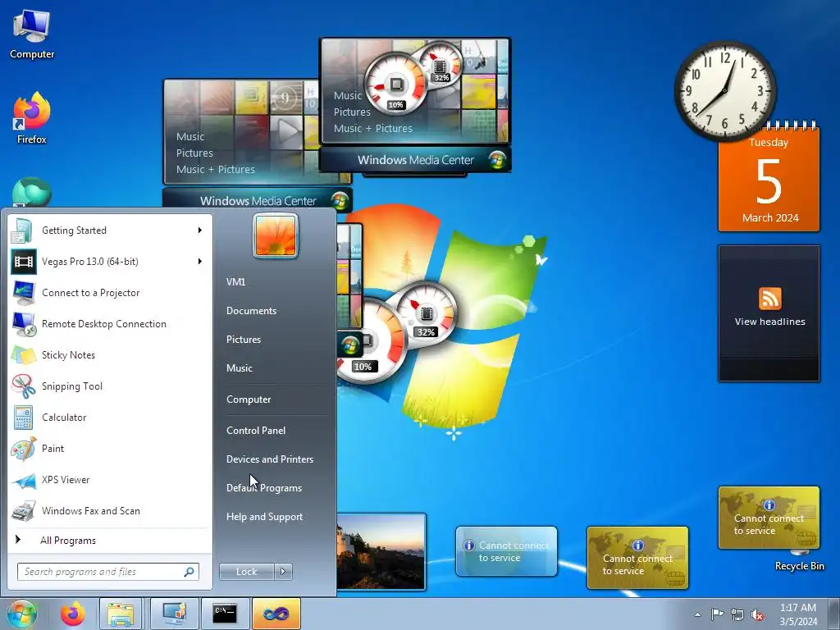Open Computer from Start menu right pane
The width and height of the screenshot is (840, 630).
tap(249, 399)
